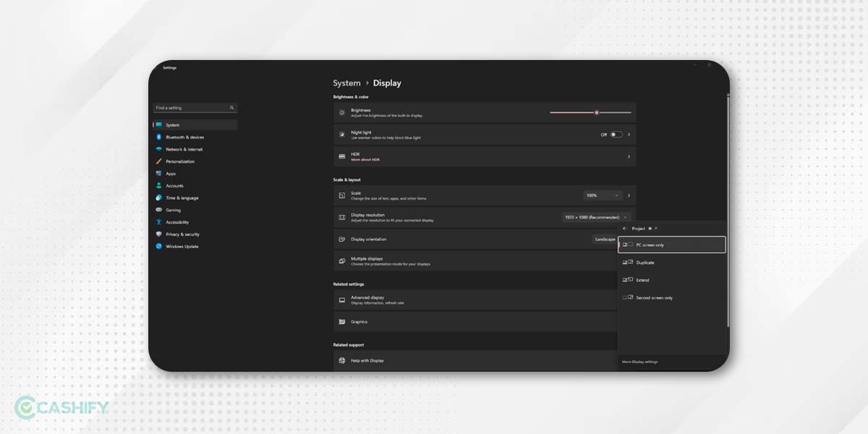Click the Privacy & security shield icon

pyautogui.click(x=158, y=234)
